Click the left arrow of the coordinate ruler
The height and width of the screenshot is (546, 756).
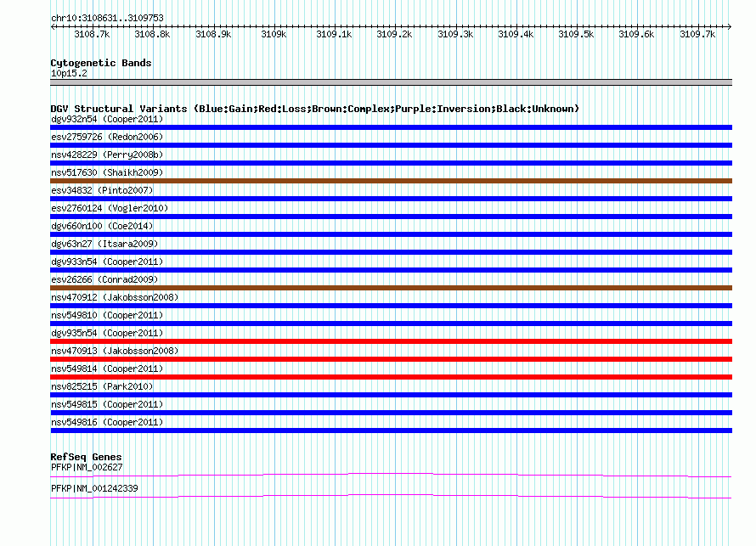click(53, 27)
